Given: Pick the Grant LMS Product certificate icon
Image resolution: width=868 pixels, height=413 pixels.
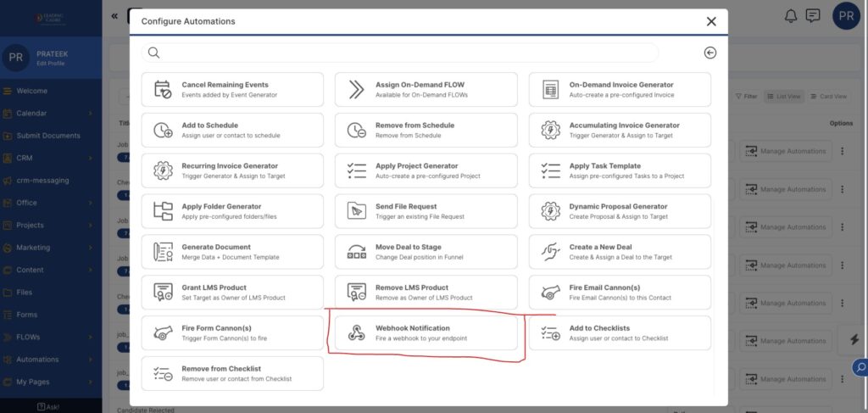Looking at the screenshot, I should point(163,293).
